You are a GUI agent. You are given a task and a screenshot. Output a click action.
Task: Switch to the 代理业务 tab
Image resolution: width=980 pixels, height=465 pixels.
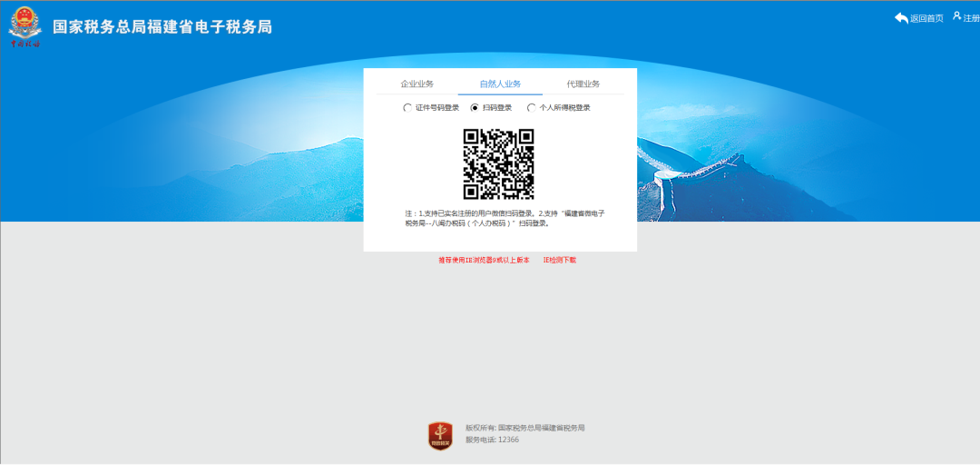583,84
